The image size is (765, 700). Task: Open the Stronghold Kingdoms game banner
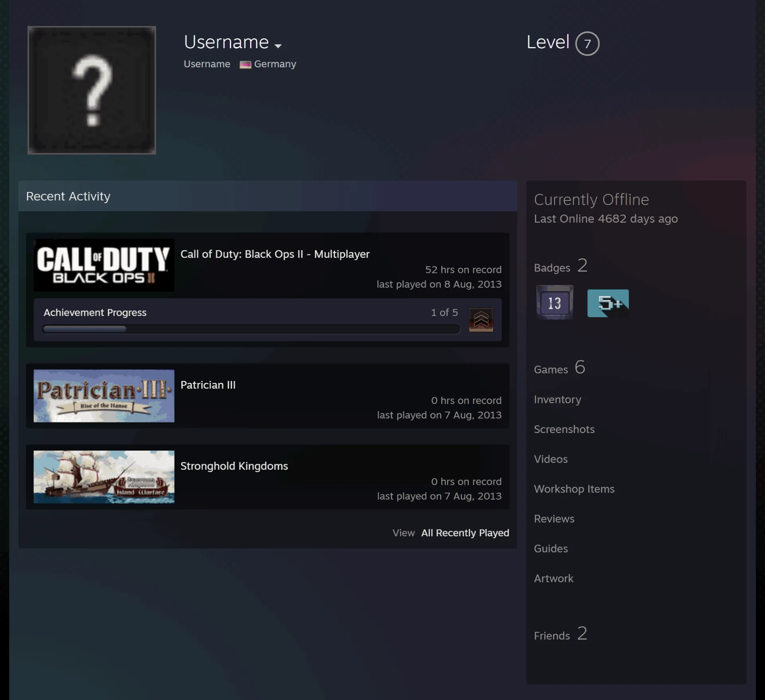(104, 477)
